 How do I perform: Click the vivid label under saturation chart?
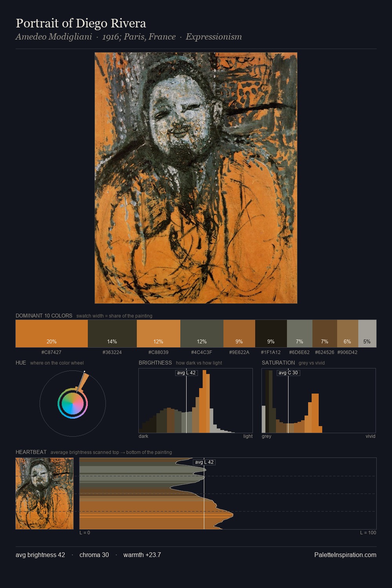pyautogui.click(x=370, y=436)
